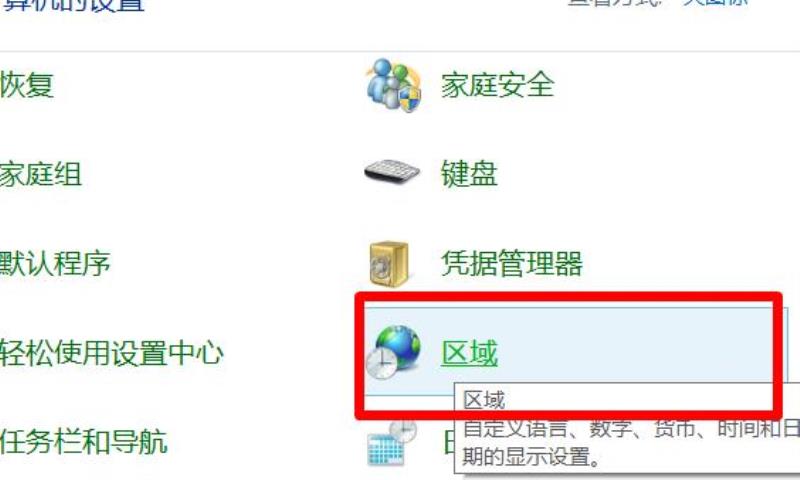Open the 家庭安全 users icon
The width and height of the screenshot is (800, 480).
tap(393, 85)
